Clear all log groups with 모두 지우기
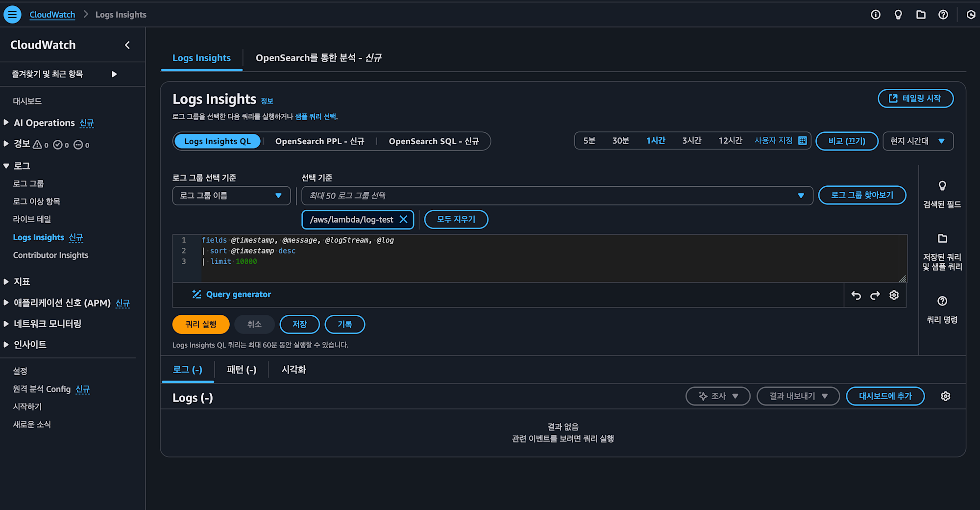The image size is (980, 510). pos(456,219)
